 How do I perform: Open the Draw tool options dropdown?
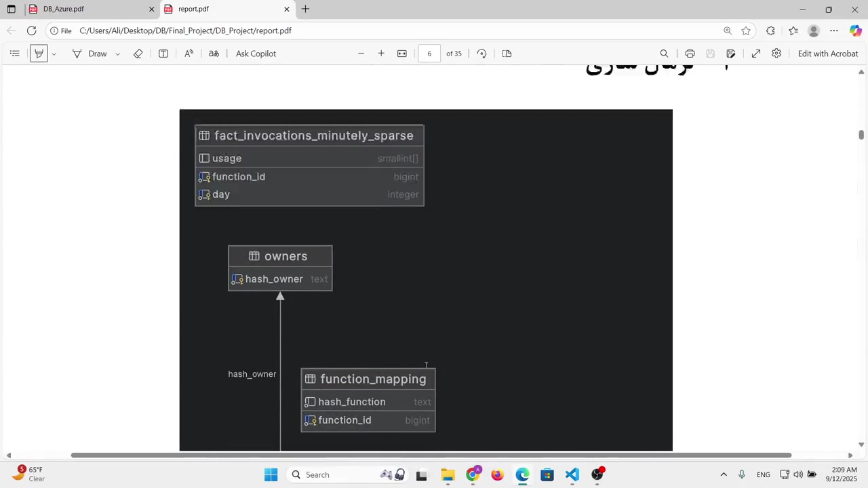click(x=117, y=54)
